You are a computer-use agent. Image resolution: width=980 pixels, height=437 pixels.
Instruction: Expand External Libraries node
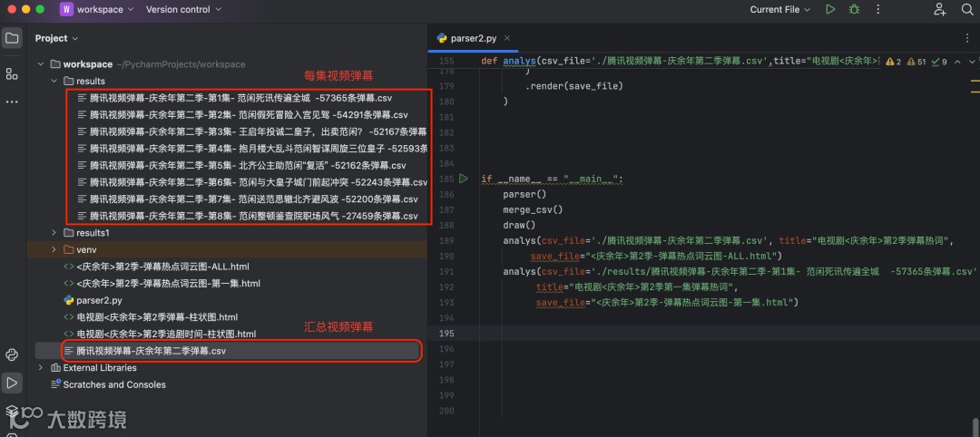tap(41, 368)
